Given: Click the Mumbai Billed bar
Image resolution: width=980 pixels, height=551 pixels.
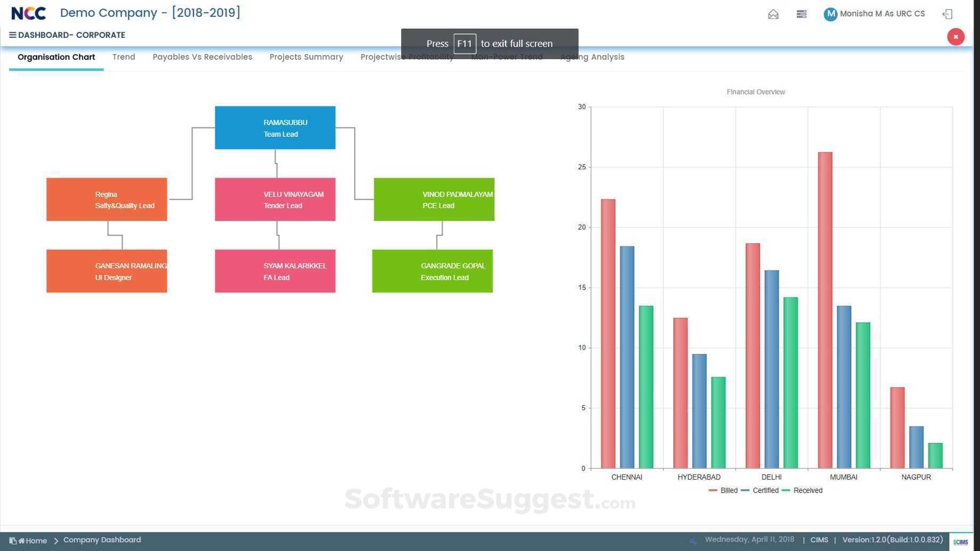Looking at the screenshot, I should [x=825, y=310].
